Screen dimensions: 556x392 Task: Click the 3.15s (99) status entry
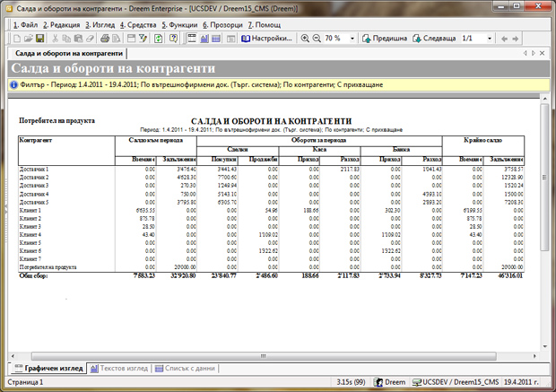coord(351,382)
